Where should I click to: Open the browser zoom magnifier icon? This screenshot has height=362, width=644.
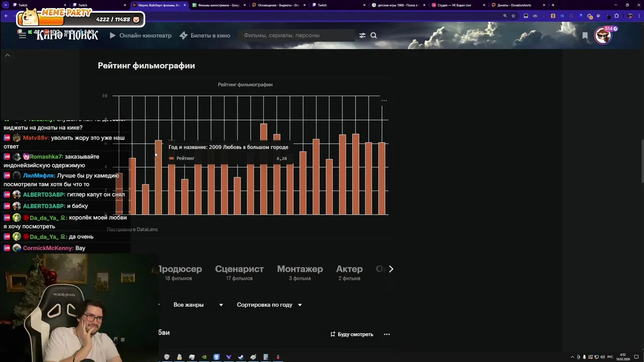pos(505,16)
